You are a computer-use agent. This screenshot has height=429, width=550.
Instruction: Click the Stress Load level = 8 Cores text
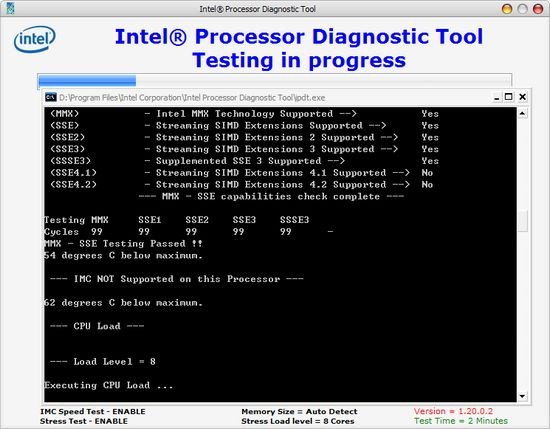[297, 421]
